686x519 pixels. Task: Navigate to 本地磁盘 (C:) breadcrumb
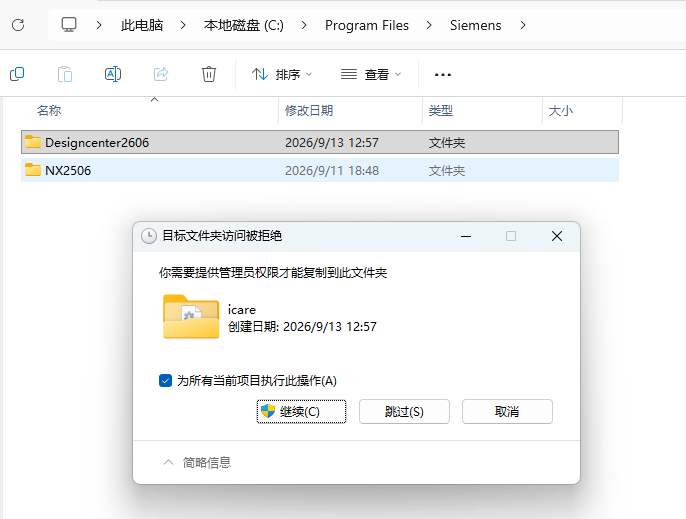click(x=244, y=25)
